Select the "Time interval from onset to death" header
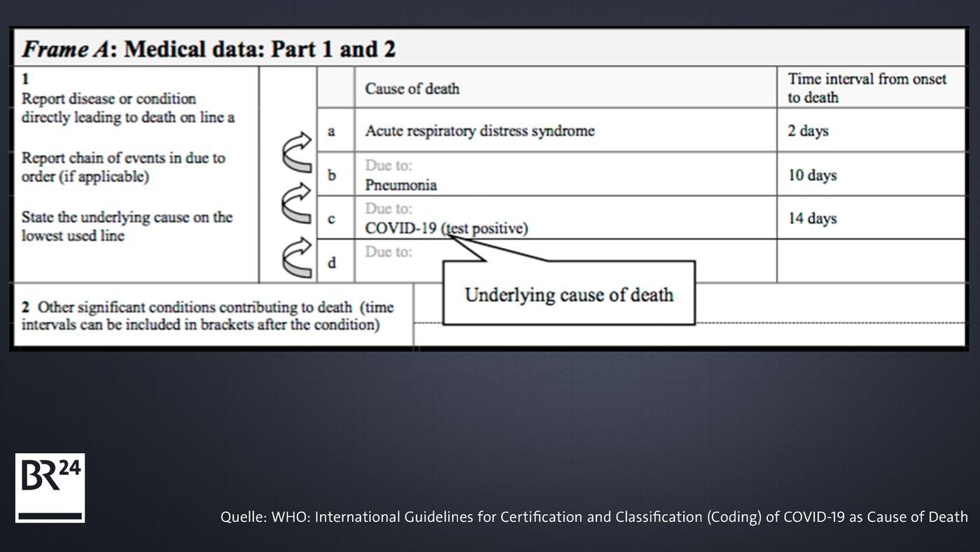980x552 pixels. pos(867,88)
